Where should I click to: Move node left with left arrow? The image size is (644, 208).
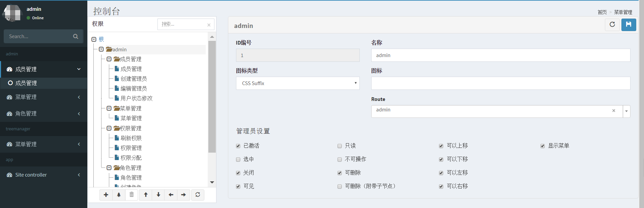pyautogui.click(x=171, y=195)
